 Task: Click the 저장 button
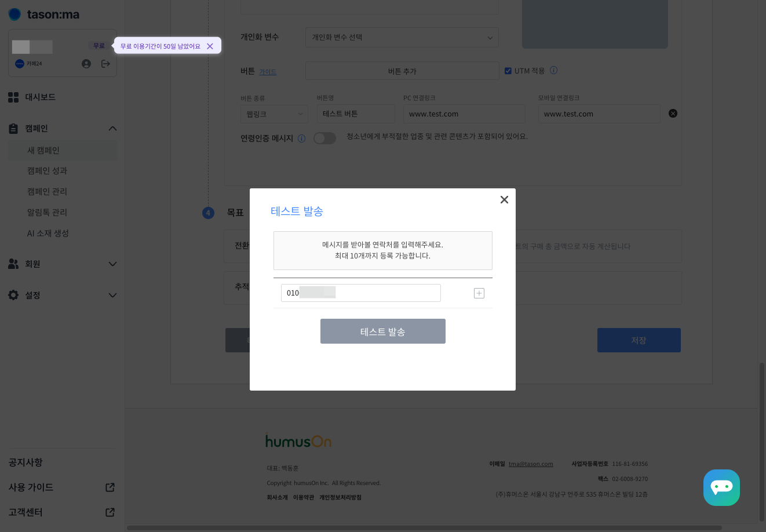pos(639,340)
